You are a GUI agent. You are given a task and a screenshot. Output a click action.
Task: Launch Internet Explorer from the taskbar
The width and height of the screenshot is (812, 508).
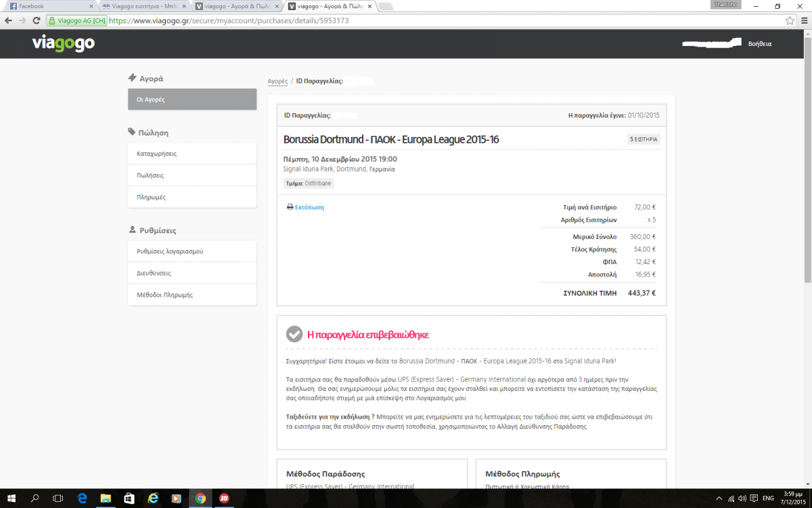click(x=154, y=499)
